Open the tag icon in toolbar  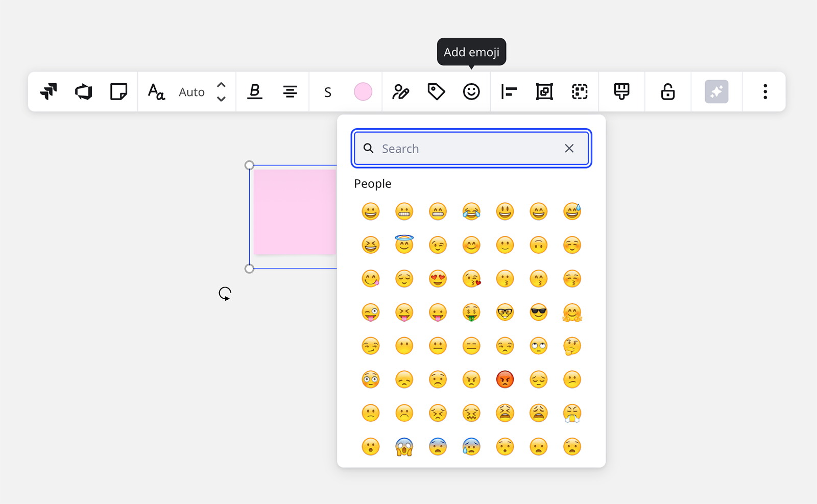click(436, 92)
